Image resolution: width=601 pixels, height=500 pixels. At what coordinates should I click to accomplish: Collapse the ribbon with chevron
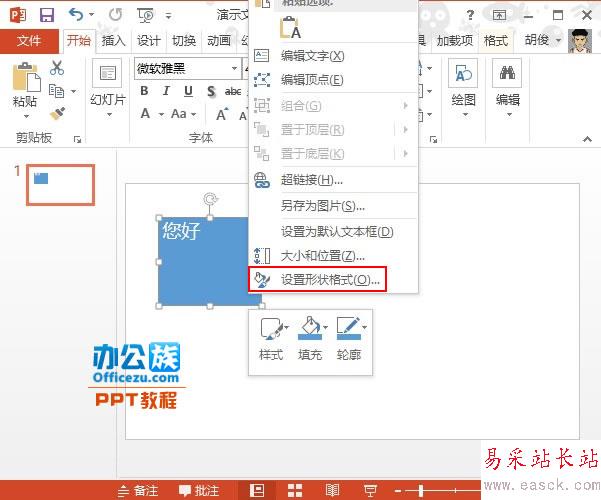587,139
